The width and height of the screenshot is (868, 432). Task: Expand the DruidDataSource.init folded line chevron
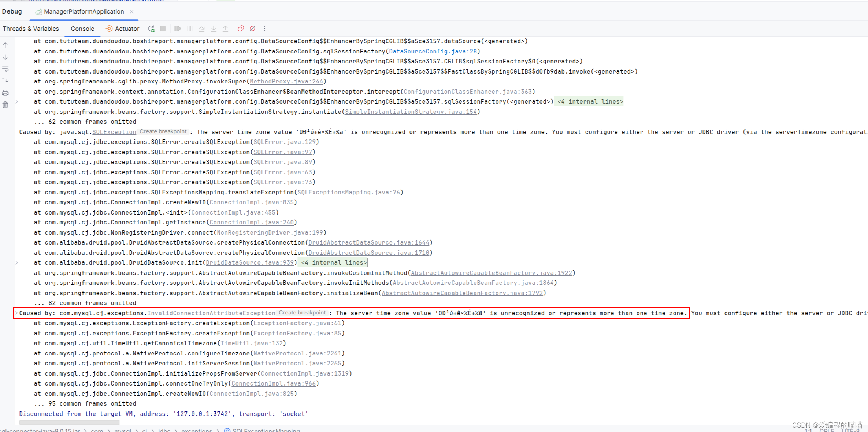(16, 262)
